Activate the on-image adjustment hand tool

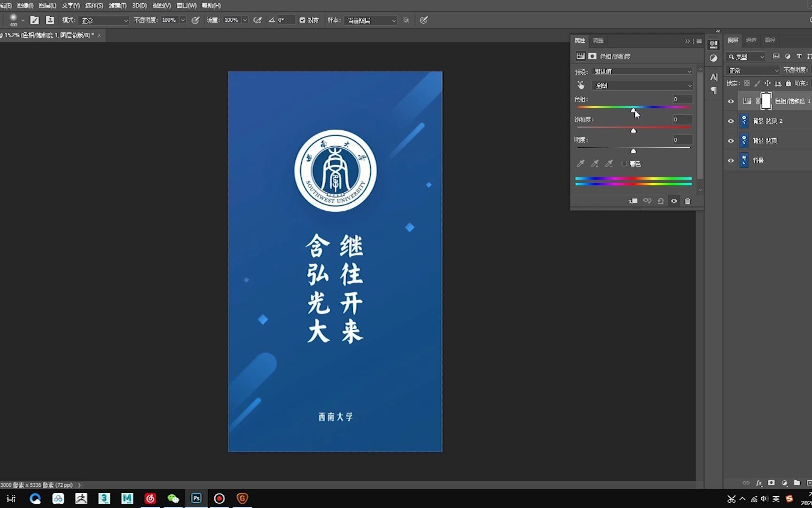[x=581, y=85]
